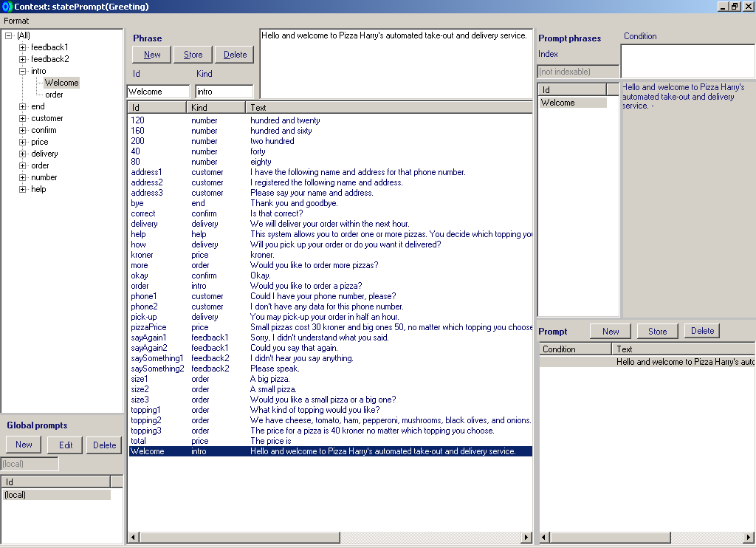Select the address1 phrase row
The image size is (756, 548).
[331, 172]
